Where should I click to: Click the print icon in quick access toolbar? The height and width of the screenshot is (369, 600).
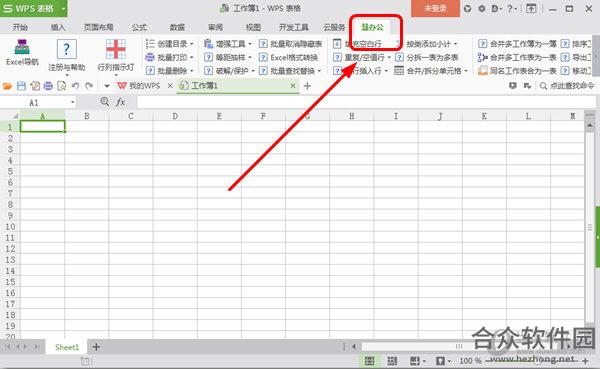click(48, 86)
